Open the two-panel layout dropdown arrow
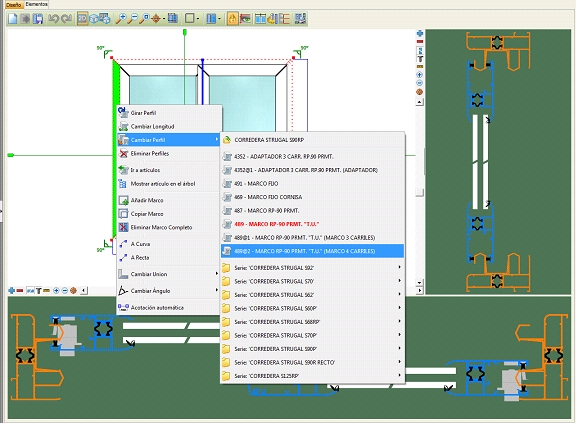 (219, 18)
